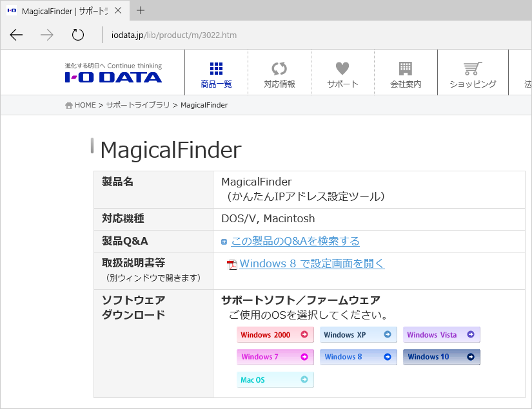Screen dimensions: 532x409
Task: Click the 取扱説明書等 row label
Action: (133, 263)
